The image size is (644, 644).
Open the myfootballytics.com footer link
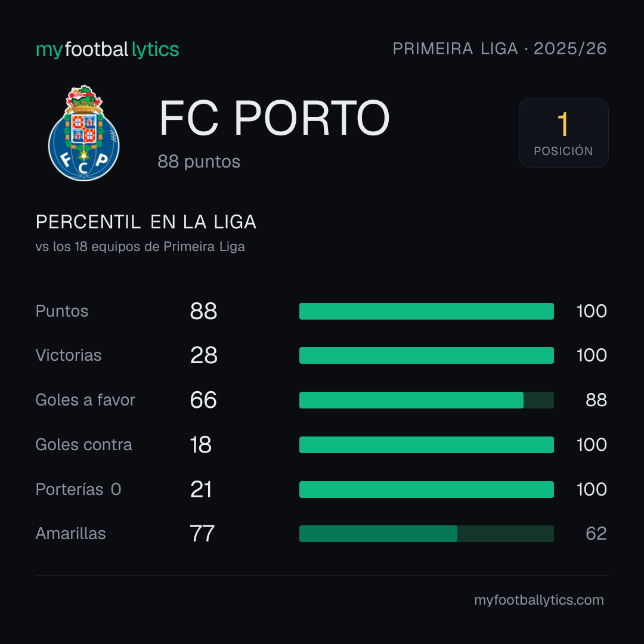(539, 600)
